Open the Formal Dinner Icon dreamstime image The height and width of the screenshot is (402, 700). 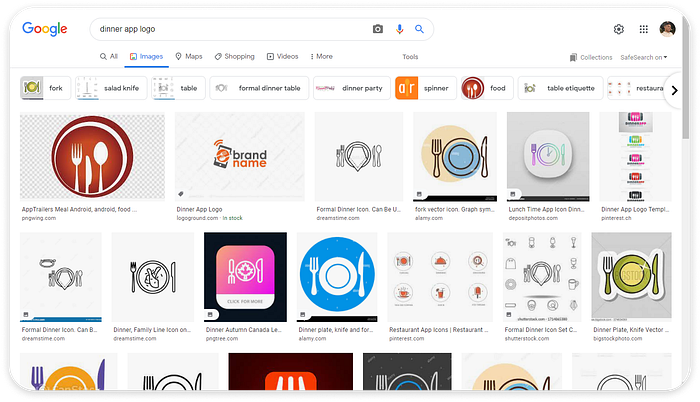coord(359,156)
